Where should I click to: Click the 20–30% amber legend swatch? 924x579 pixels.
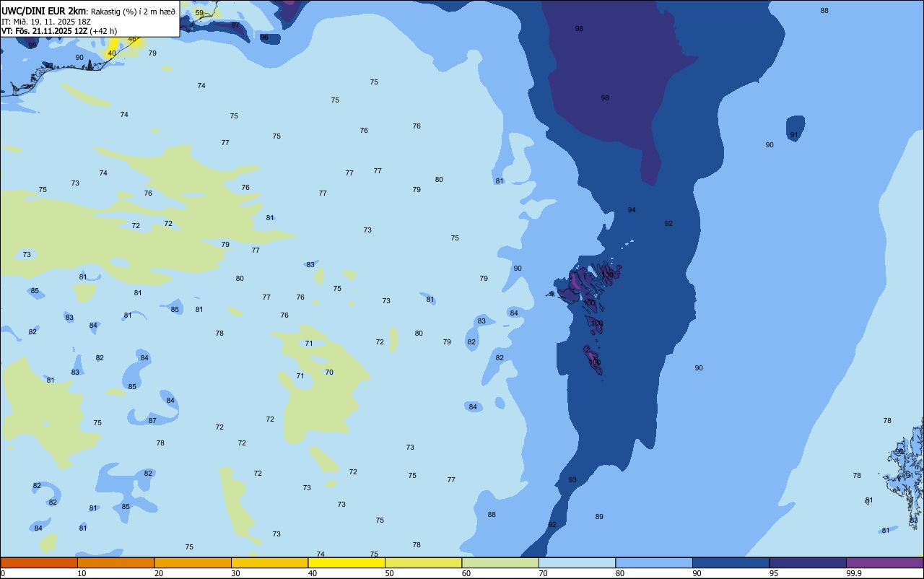point(193,562)
